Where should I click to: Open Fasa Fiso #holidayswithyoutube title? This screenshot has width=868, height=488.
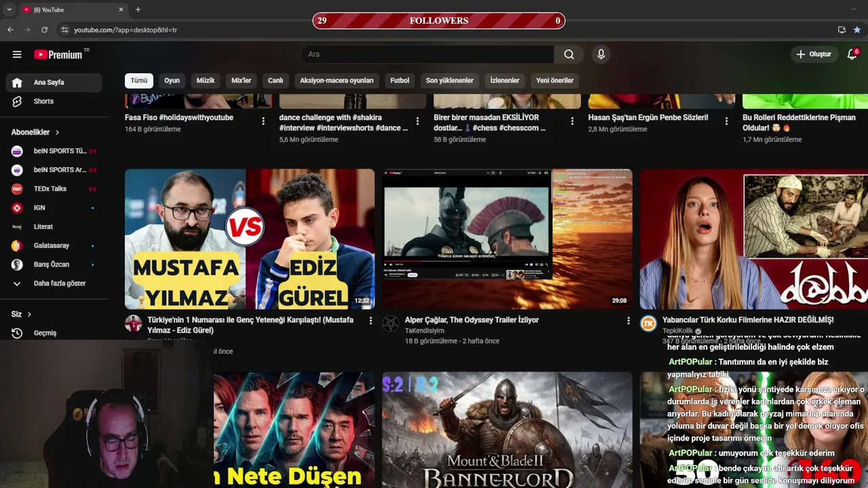coord(179,118)
